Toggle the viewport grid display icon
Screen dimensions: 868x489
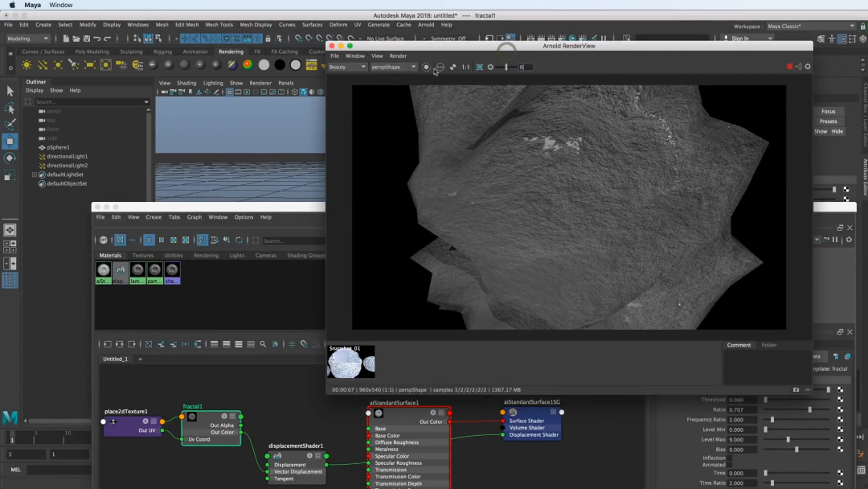point(229,92)
